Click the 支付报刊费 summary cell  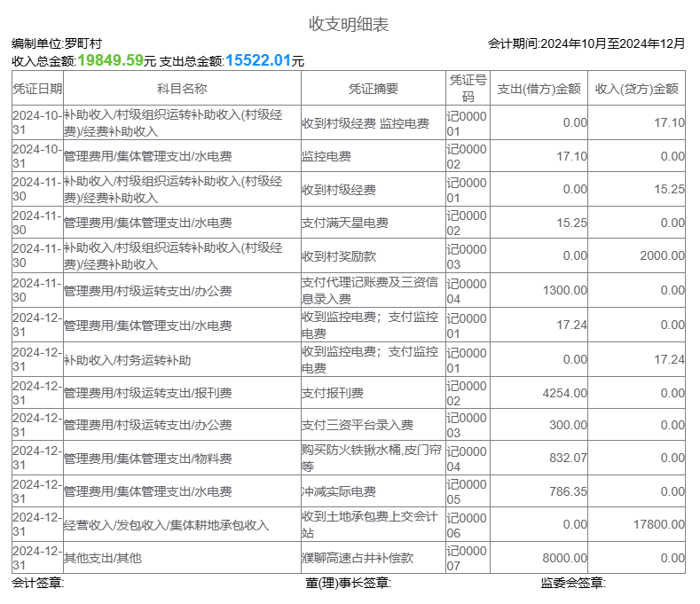333,393
